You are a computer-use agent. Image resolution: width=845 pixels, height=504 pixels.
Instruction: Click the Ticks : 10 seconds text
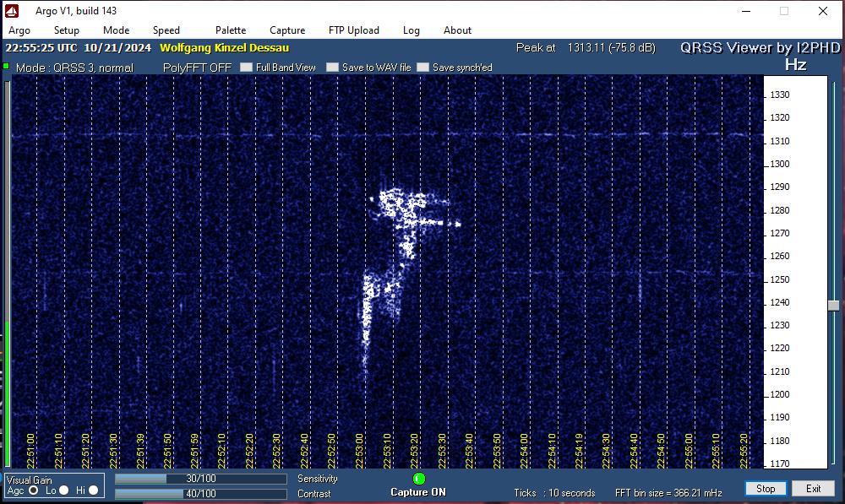(x=554, y=493)
